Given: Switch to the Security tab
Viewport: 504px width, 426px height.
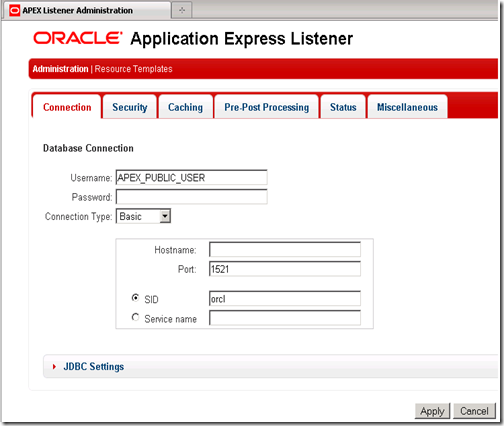Looking at the screenshot, I should coord(130,107).
